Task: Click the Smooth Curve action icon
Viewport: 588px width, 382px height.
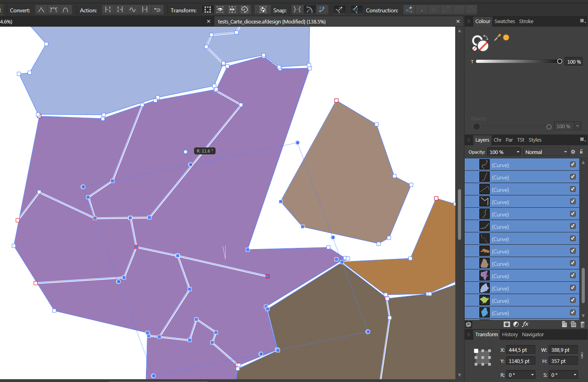Action: coord(132,10)
